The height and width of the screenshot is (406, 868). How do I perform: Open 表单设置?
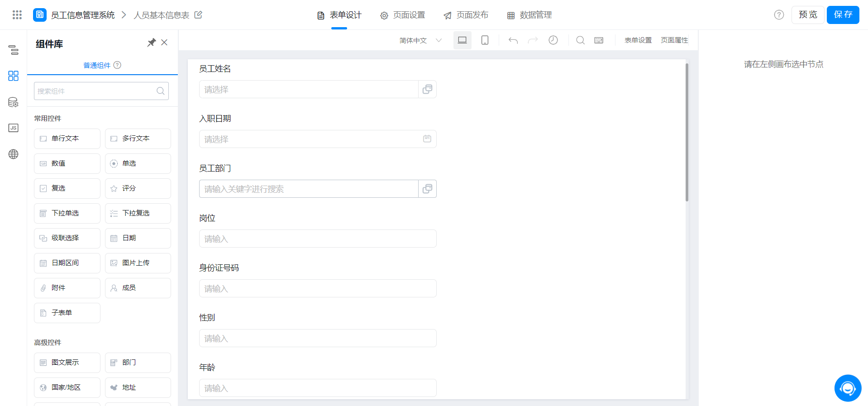pos(638,40)
